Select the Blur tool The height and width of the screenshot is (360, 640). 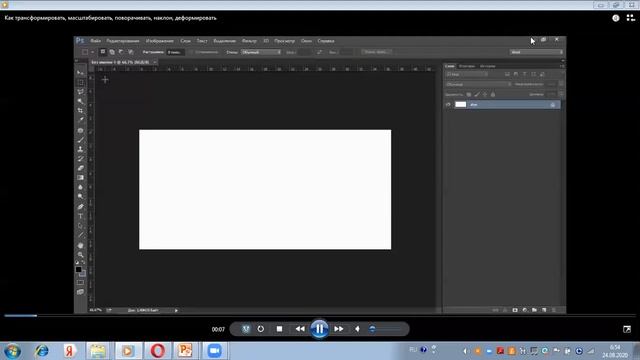click(80, 187)
